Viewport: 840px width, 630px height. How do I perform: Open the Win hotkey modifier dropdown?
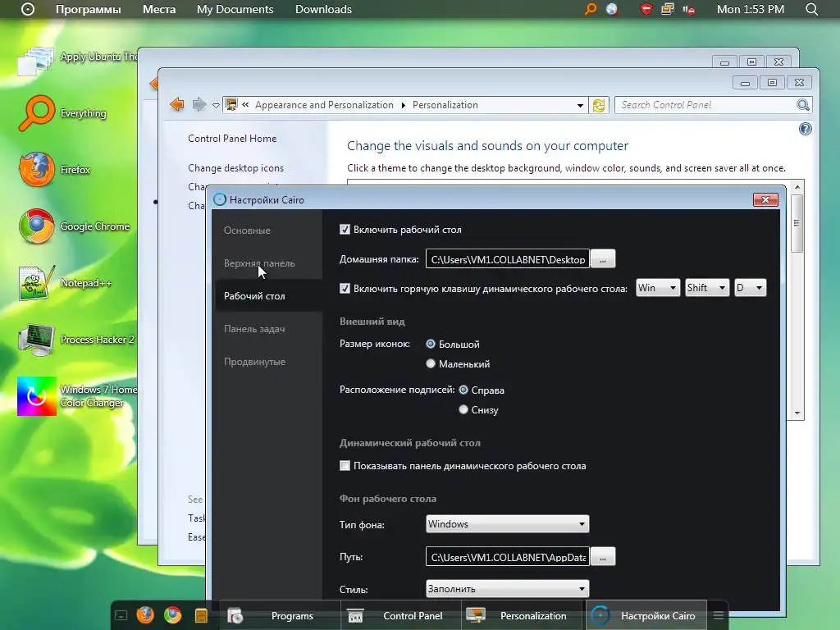(657, 288)
